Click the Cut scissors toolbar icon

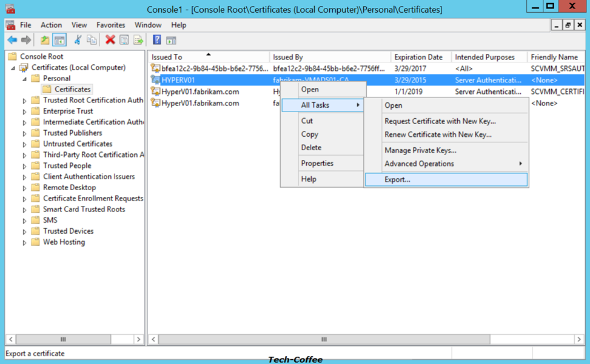click(78, 40)
